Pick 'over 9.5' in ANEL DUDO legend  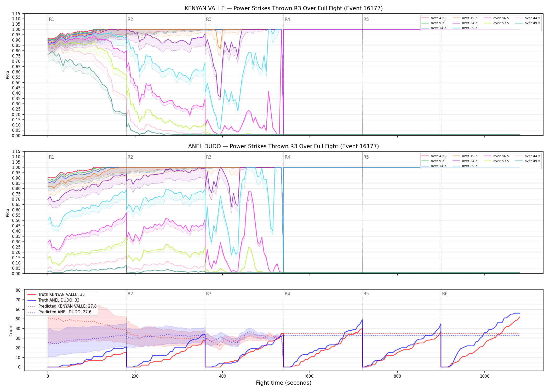pyautogui.click(x=433, y=161)
